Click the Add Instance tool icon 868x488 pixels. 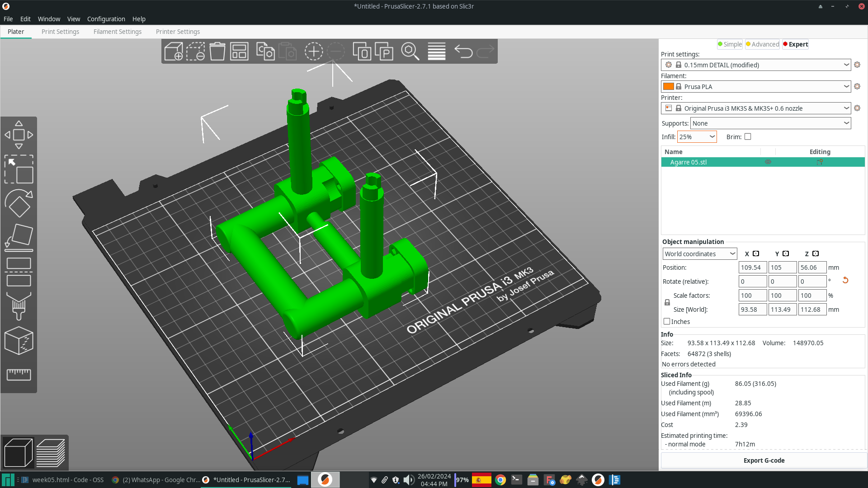(314, 52)
